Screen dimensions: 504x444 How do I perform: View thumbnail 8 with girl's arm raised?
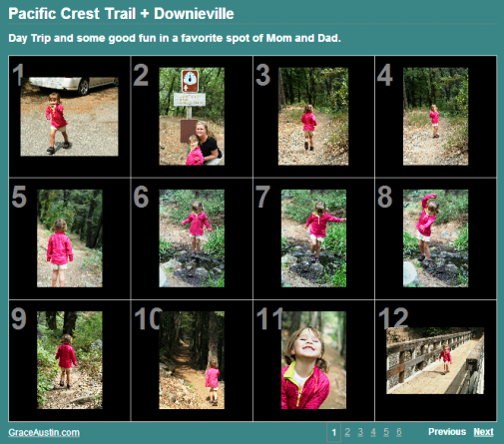[x=435, y=238]
